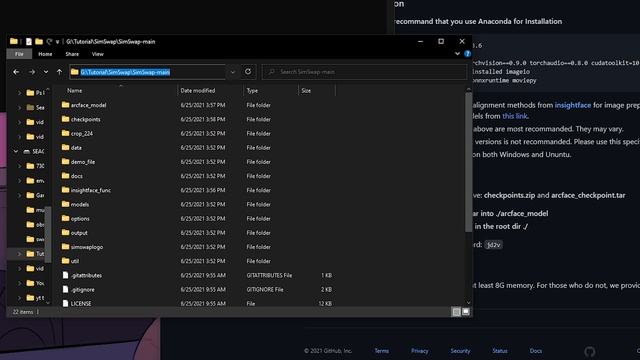Click the '.gitattributes' 1 KB size cell
Screen dimensions: 640x360
tap(326, 276)
